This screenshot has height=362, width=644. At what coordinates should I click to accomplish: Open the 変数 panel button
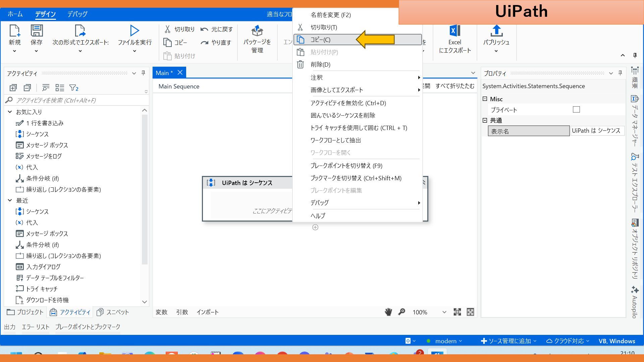tap(161, 312)
